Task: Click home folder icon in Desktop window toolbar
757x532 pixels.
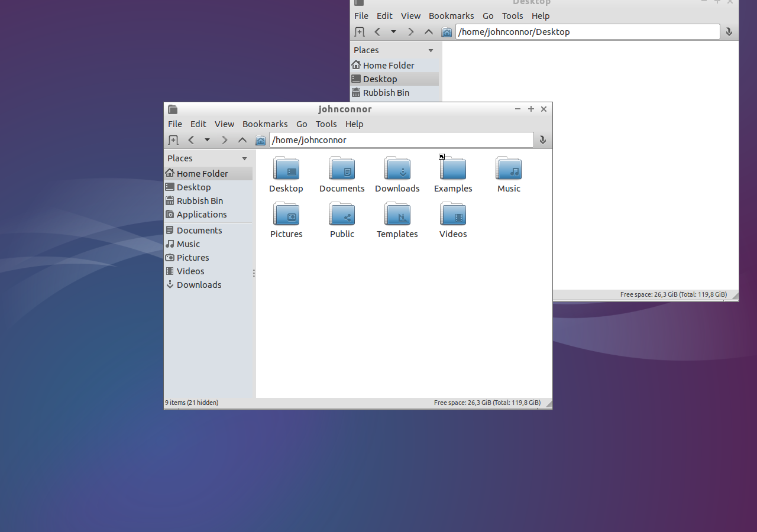Action: click(447, 32)
